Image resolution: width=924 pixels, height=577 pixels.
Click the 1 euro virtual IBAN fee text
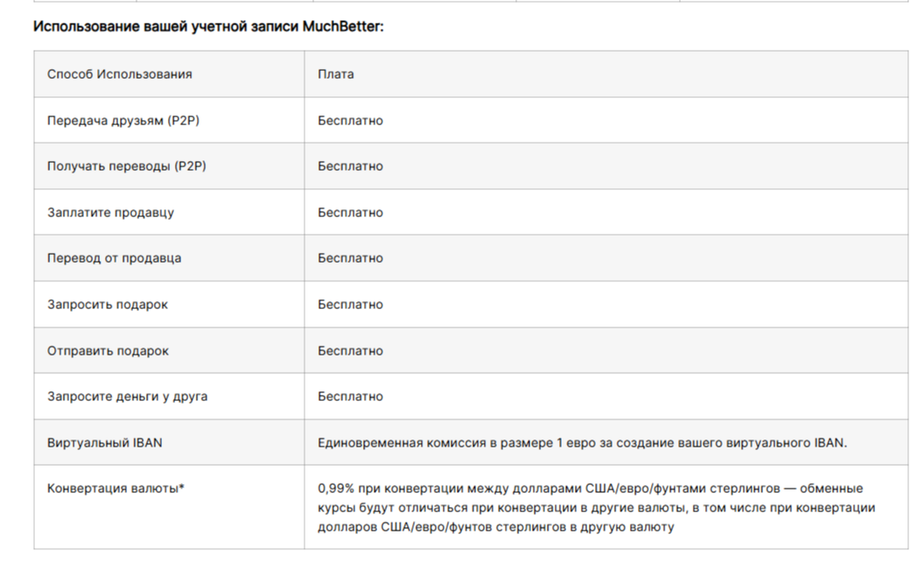pos(582,443)
